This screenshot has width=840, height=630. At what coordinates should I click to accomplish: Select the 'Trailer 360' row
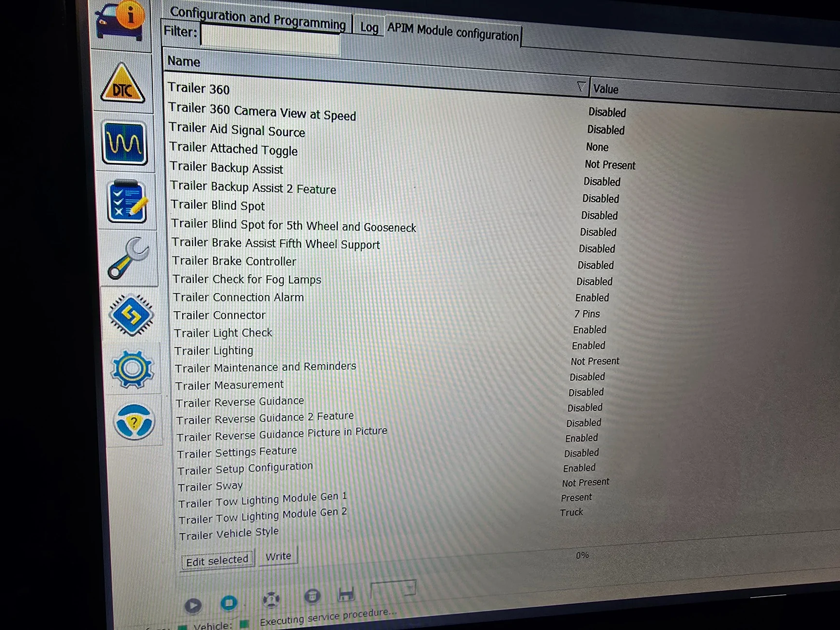pos(199,89)
